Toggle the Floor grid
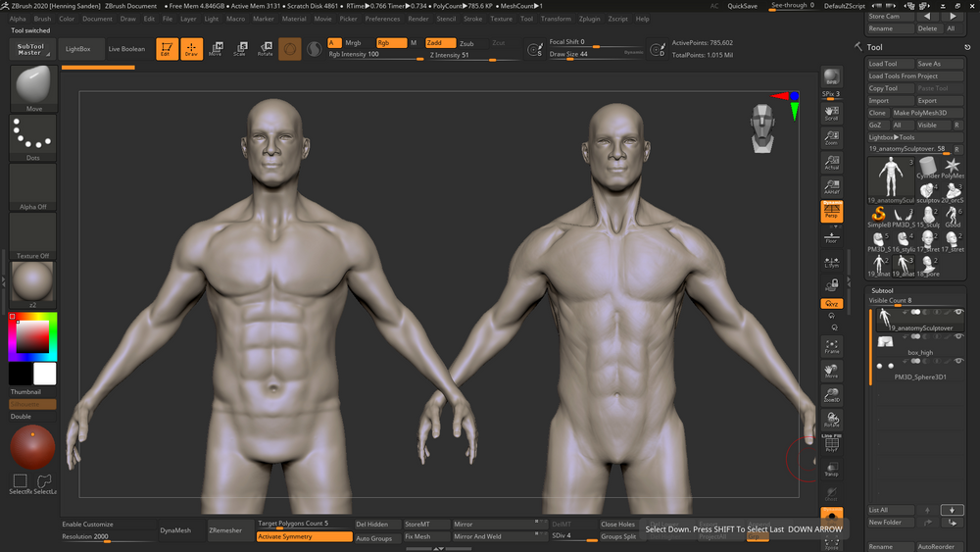Screen dimensions: 980x552 (x=831, y=237)
